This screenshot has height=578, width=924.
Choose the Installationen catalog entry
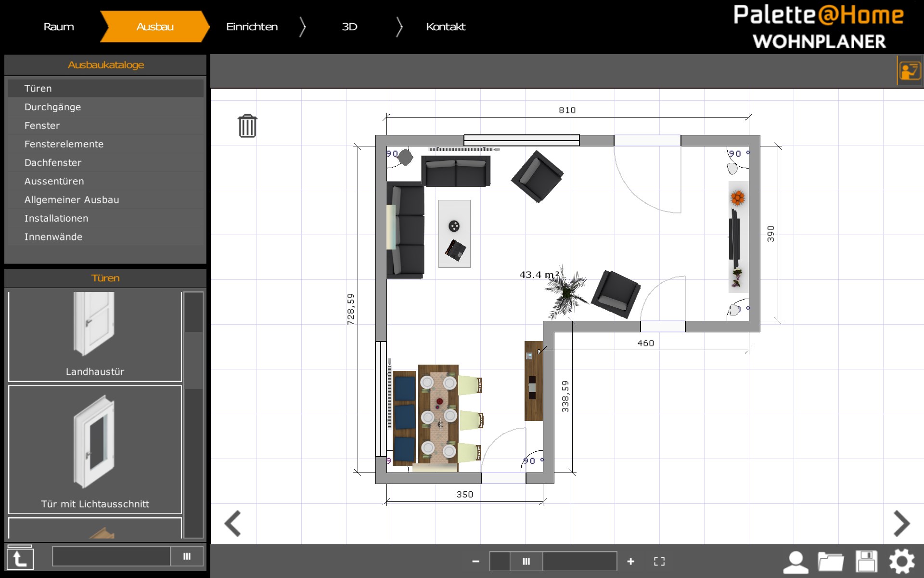[56, 218]
